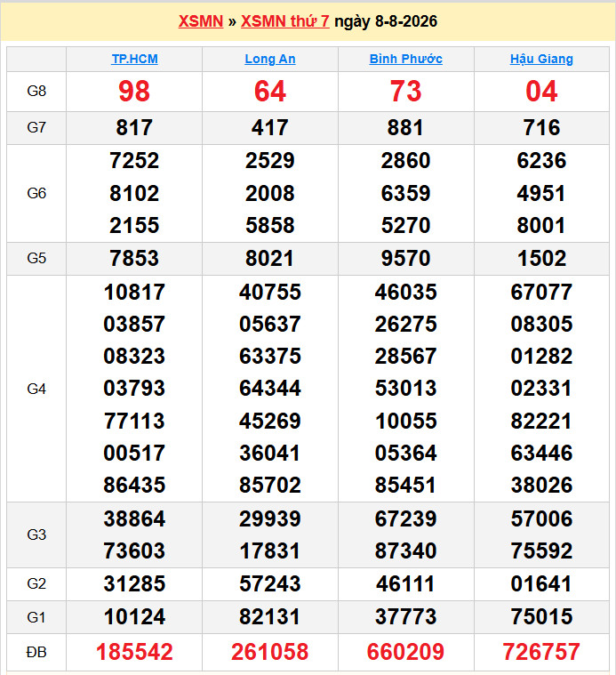Click G6 result 4951
Viewport: 616px width, 675px height.
541,193
